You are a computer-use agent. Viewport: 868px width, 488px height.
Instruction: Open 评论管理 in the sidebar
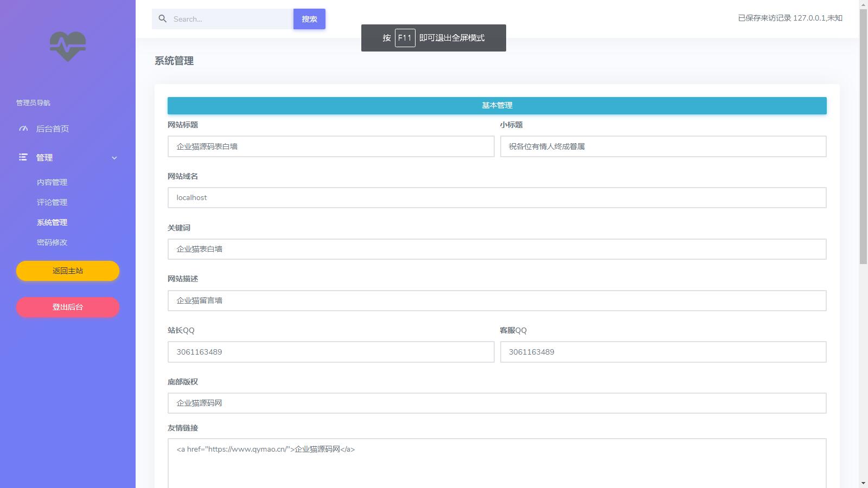(52, 202)
